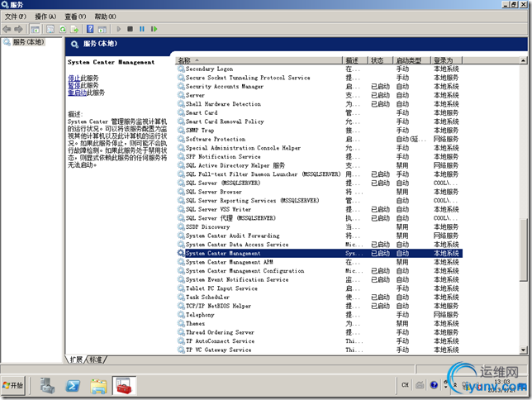Screen dimensions: 532x400
Task: Sort by the 启动类型 column header
Action: click(x=412, y=60)
